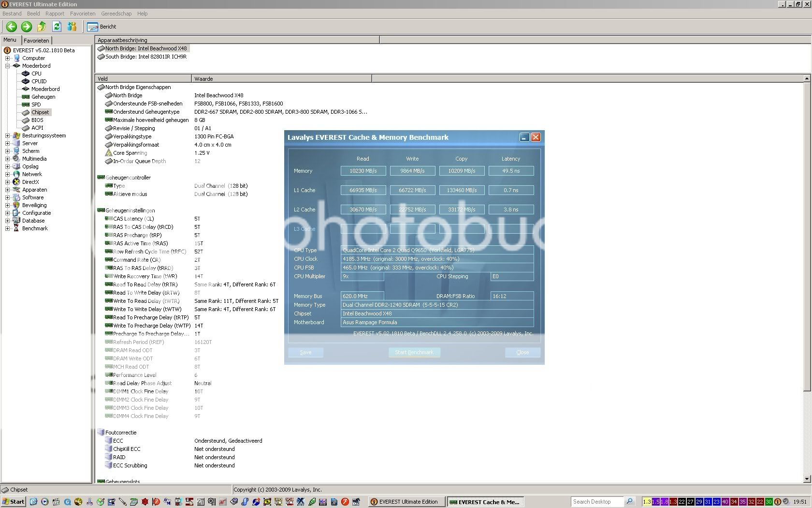This screenshot has height=508, width=812.
Task: Expand the Multimedia tree node
Action: coord(8,159)
